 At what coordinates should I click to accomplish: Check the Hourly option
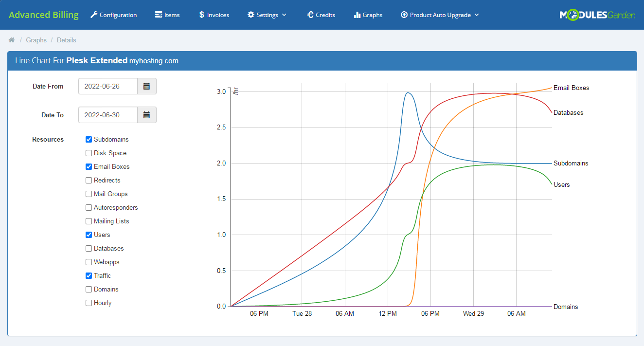pos(88,303)
